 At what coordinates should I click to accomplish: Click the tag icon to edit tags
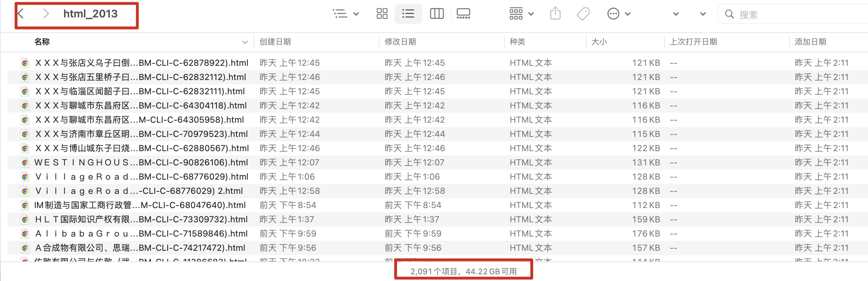583,14
